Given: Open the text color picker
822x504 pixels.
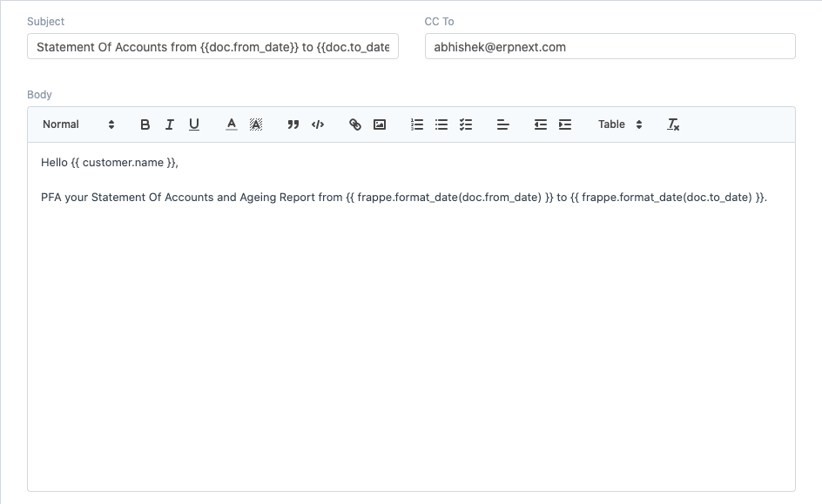Looking at the screenshot, I should click(232, 124).
